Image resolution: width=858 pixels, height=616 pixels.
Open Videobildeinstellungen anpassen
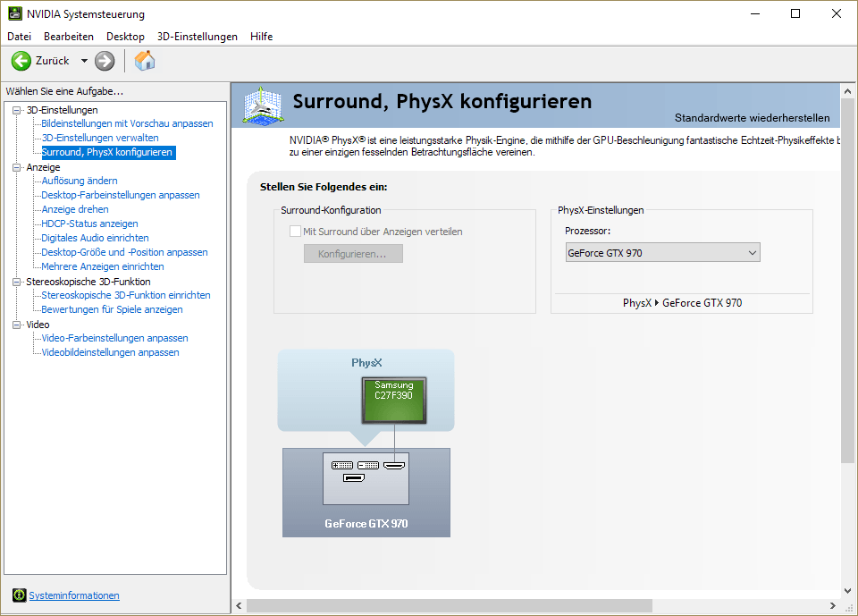pyautogui.click(x=111, y=352)
